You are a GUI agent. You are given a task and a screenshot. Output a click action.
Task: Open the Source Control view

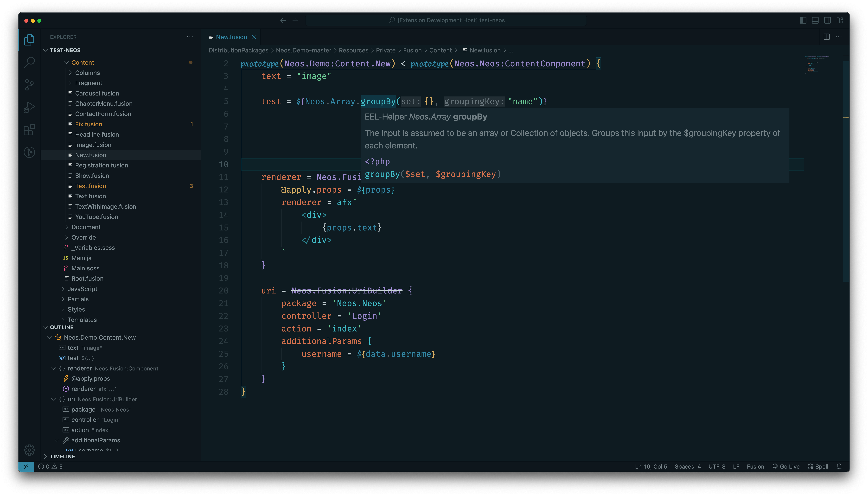(30, 84)
